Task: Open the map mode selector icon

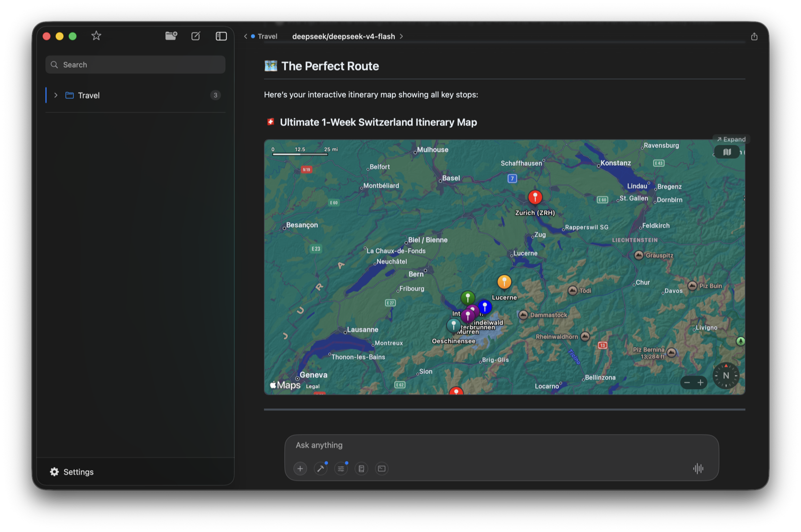Action: click(x=727, y=152)
